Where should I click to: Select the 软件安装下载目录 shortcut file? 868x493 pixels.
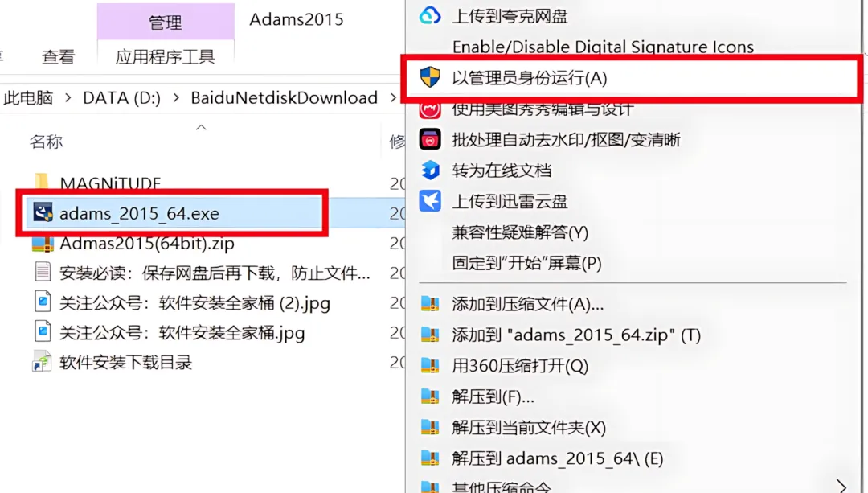125,362
